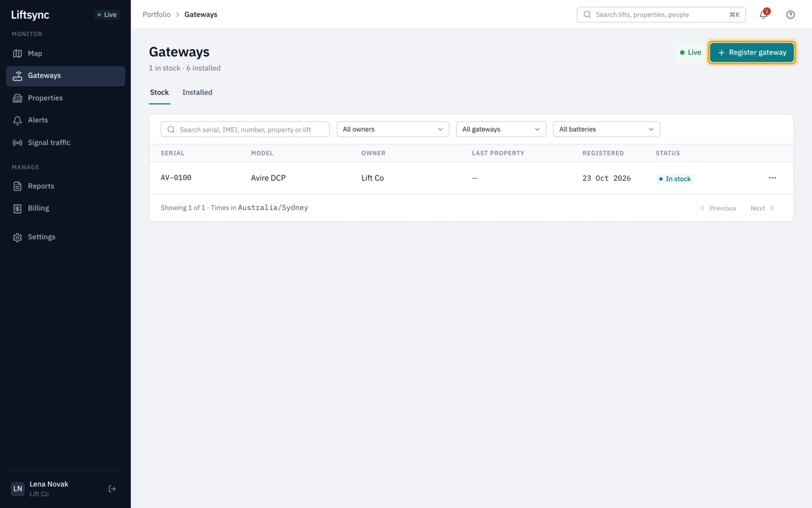
Task: Click the Register gateway button
Action: tap(752, 52)
